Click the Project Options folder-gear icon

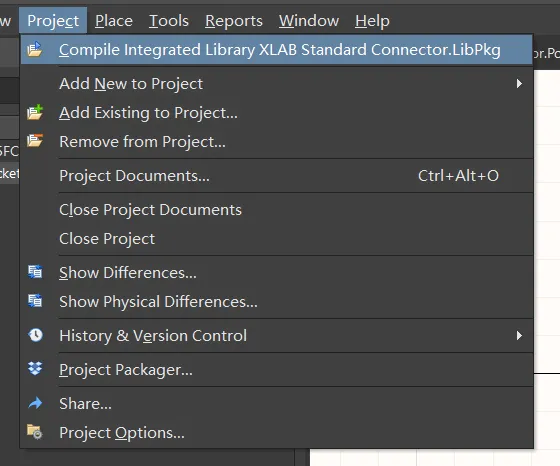(x=35, y=432)
